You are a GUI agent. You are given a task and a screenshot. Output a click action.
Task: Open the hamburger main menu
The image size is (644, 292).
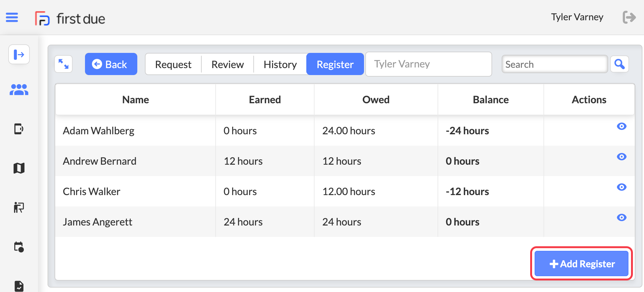[12, 17]
